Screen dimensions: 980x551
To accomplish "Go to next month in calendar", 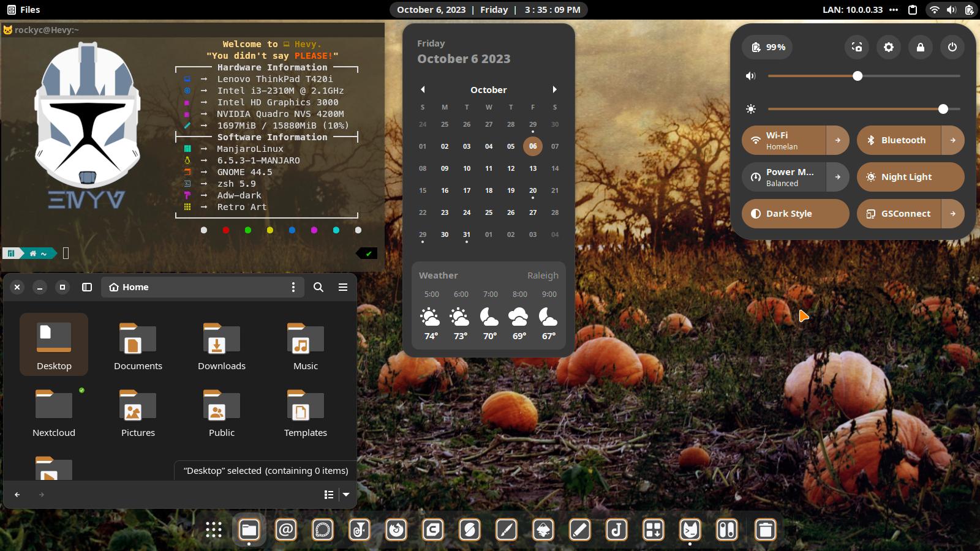I will pos(555,89).
